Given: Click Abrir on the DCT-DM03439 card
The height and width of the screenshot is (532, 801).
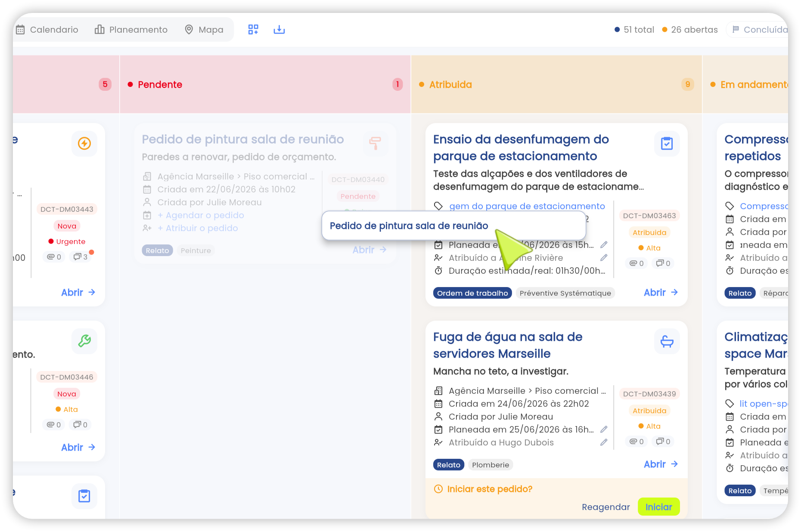Looking at the screenshot, I should coord(661,464).
